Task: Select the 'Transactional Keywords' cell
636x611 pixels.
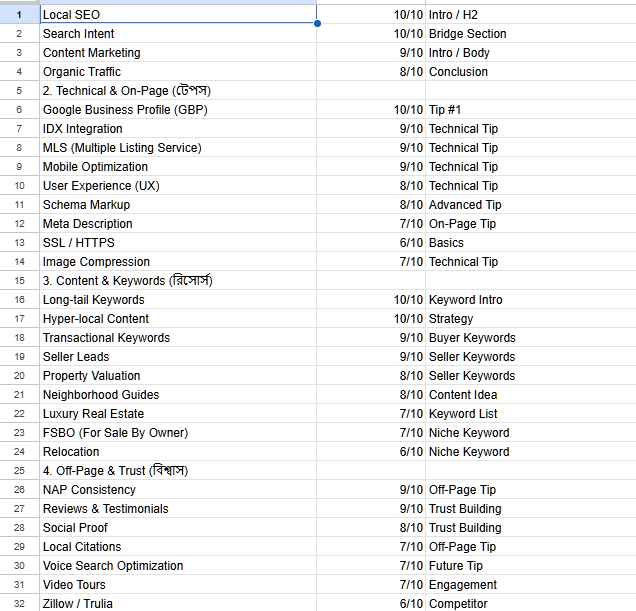Action: pos(178,338)
